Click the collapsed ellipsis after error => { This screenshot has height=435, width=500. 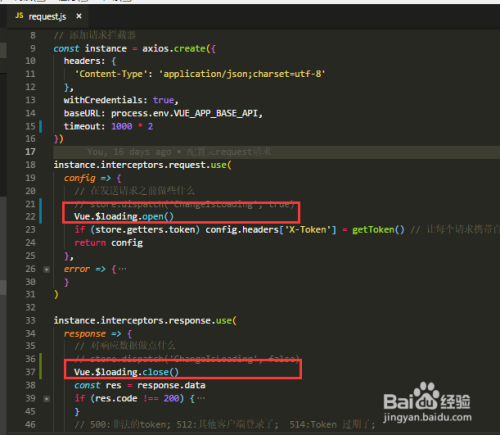pos(122,269)
